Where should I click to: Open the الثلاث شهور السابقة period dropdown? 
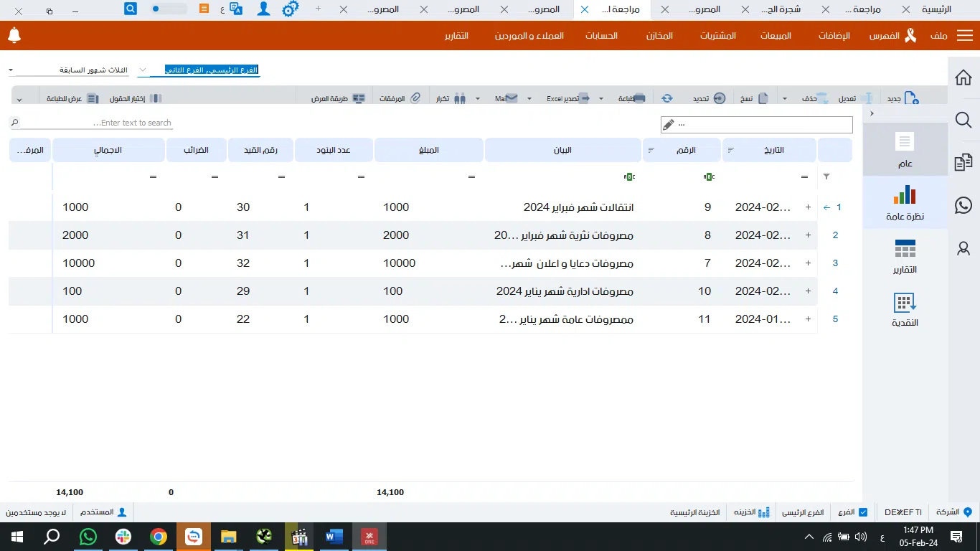68,70
